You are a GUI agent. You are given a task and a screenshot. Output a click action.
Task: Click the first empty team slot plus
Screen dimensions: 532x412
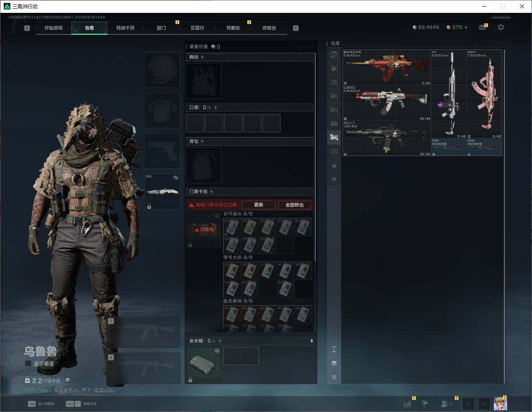pos(468,403)
